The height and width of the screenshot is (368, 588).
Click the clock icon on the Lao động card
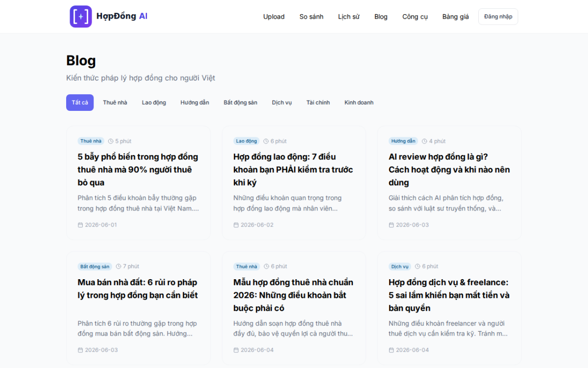[x=266, y=141]
